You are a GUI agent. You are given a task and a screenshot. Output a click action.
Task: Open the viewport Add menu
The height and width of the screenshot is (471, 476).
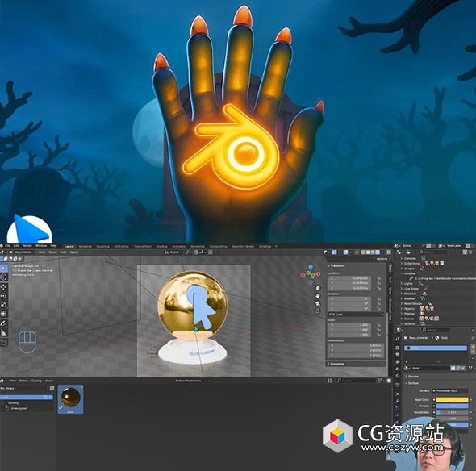click(x=64, y=252)
